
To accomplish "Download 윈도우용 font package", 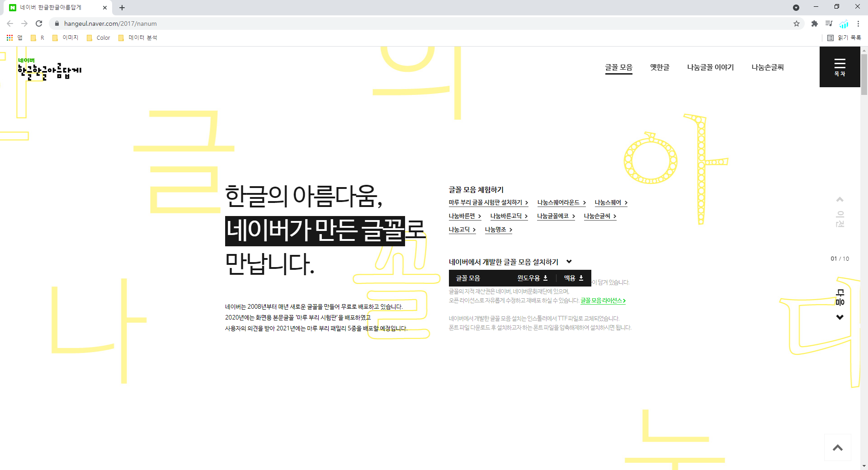I will pos(533,278).
